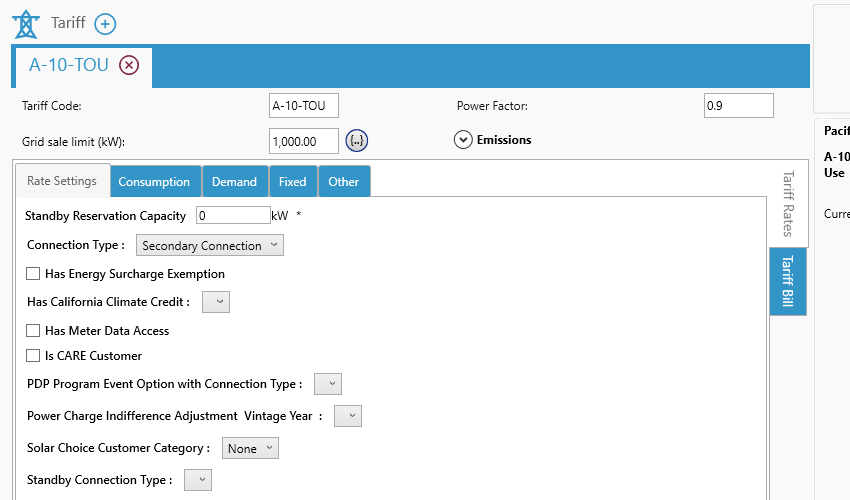Screen dimensions: 850x500
Task: Toggle the Is CARE Customer checkbox
Action: (33, 356)
